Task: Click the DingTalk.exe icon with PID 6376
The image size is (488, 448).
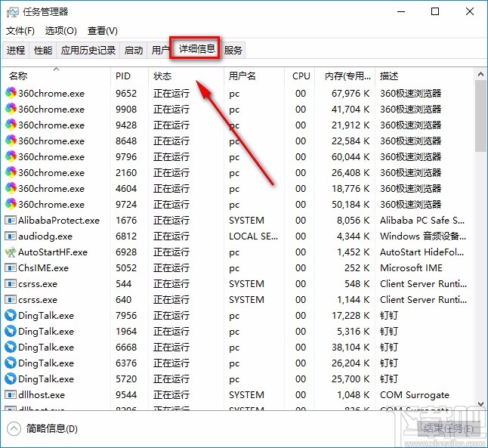Action: (11, 363)
